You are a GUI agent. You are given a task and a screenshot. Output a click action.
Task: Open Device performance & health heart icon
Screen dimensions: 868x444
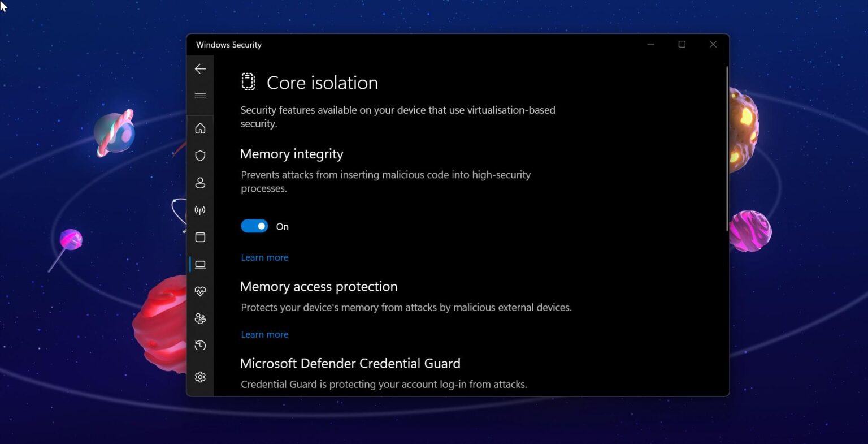200,291
